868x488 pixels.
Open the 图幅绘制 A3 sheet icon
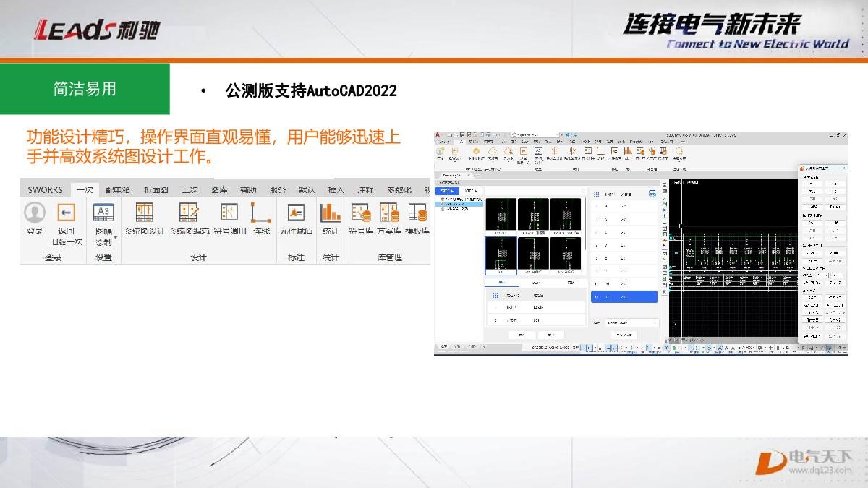coord(103,213)
